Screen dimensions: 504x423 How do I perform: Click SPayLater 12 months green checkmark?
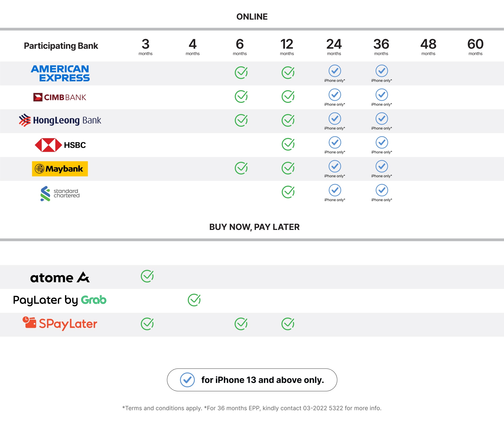coord(288,324)
